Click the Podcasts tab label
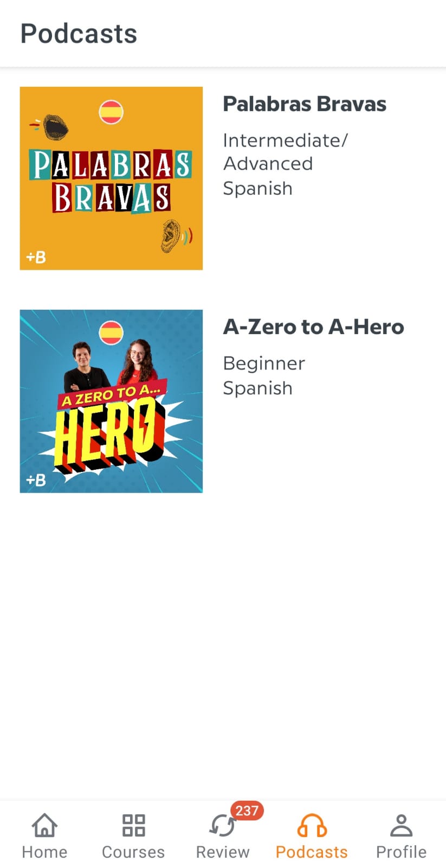 point(312,852)
